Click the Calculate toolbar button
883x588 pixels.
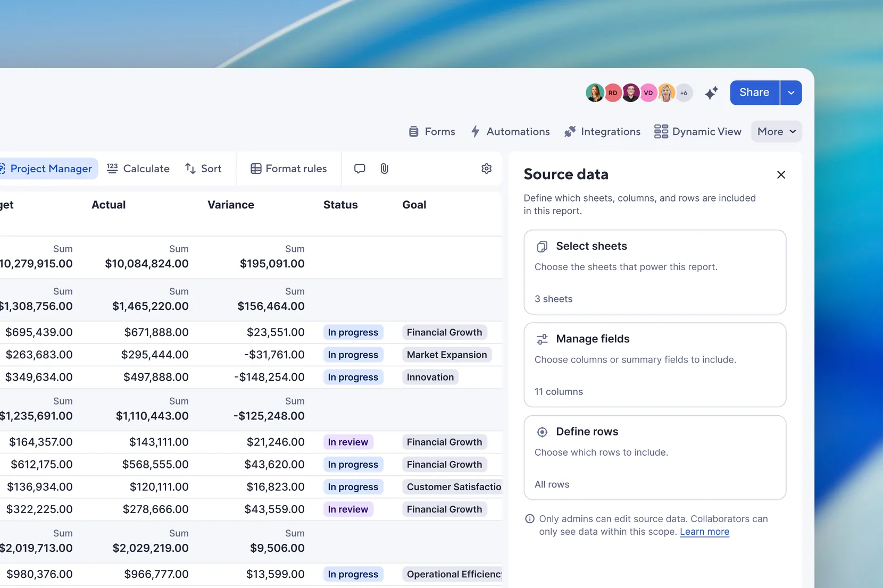click(x=138, y=169)
